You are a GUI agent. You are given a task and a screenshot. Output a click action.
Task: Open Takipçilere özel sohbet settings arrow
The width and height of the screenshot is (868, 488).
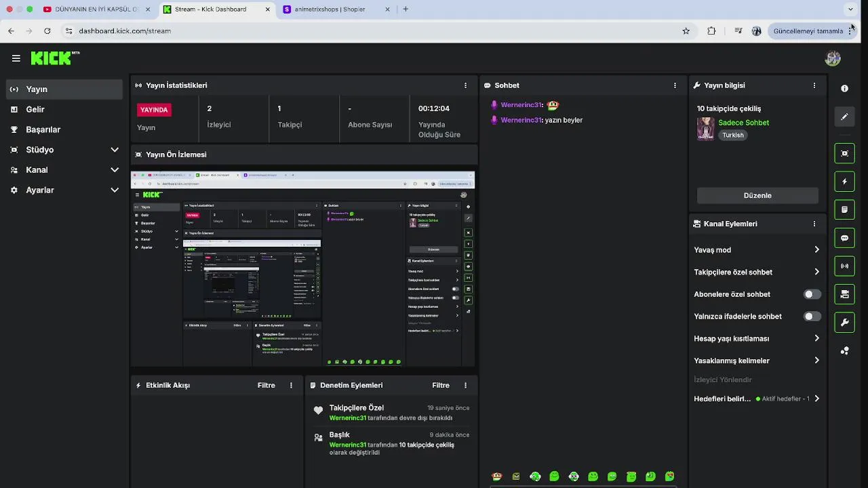pos(816,272)
